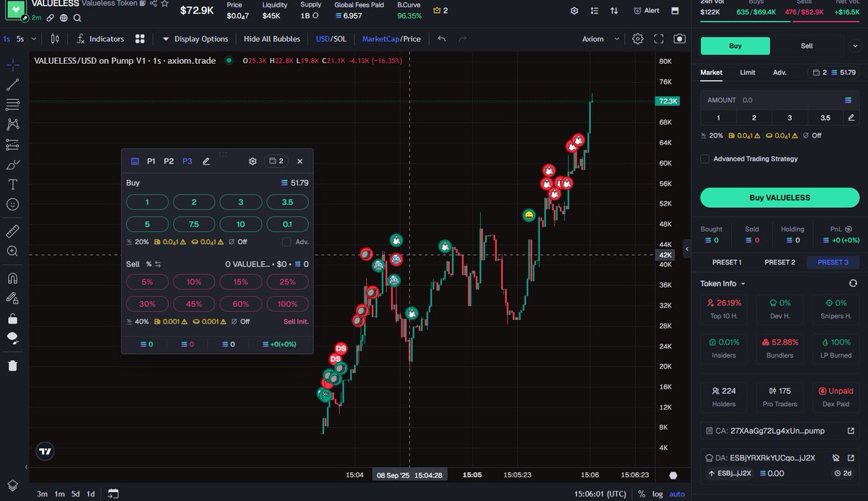This screenshot has width=868, height=501.
Task: Open chart settings gear in toolbar
Action: pos(637,39)
